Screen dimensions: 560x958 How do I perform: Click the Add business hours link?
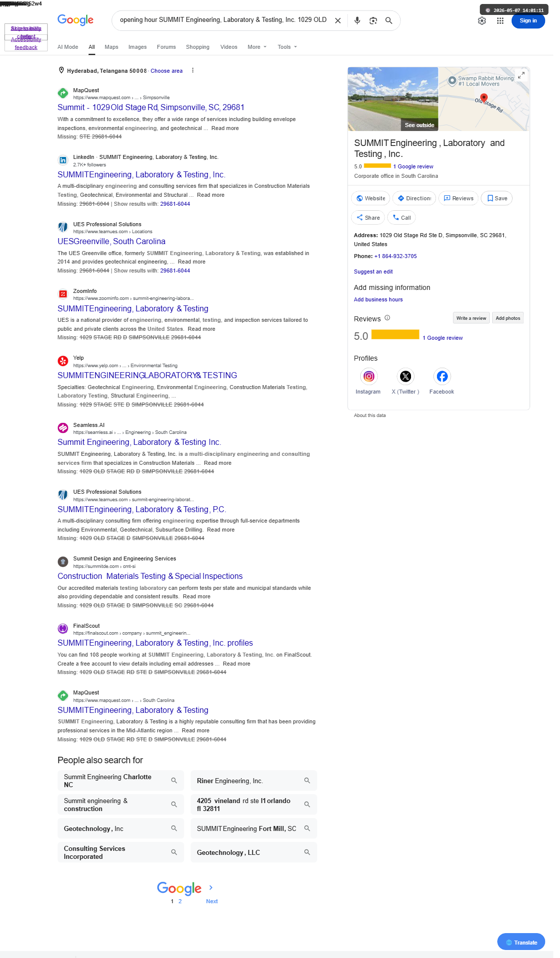pos(378,299)
